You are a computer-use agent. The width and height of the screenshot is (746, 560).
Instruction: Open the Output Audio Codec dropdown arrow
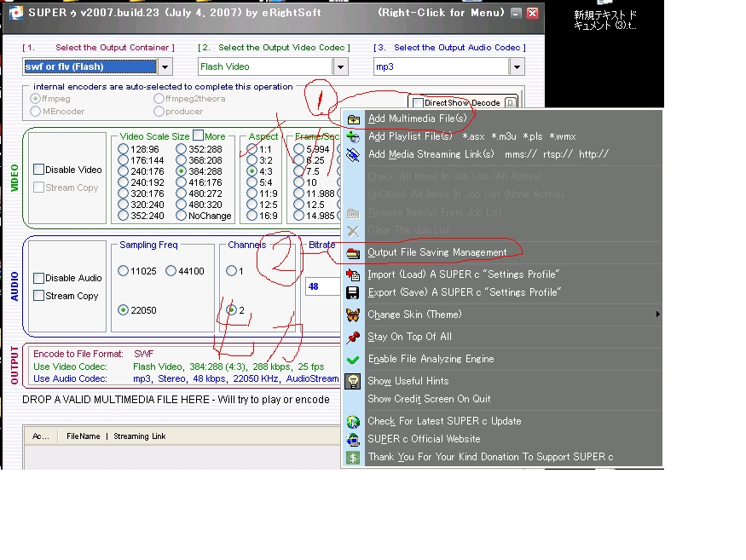pyautogui.click(x=517, y=66)
